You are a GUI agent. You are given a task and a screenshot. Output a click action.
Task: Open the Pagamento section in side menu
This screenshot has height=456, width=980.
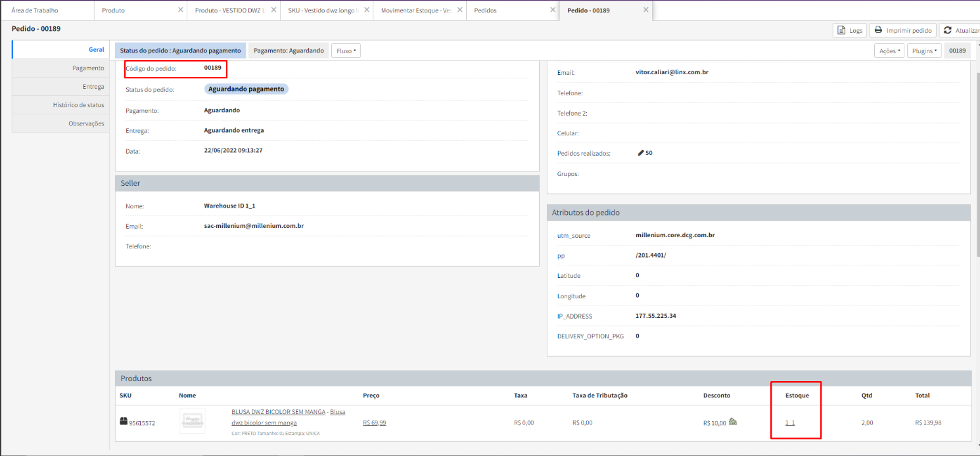[60, 68]
